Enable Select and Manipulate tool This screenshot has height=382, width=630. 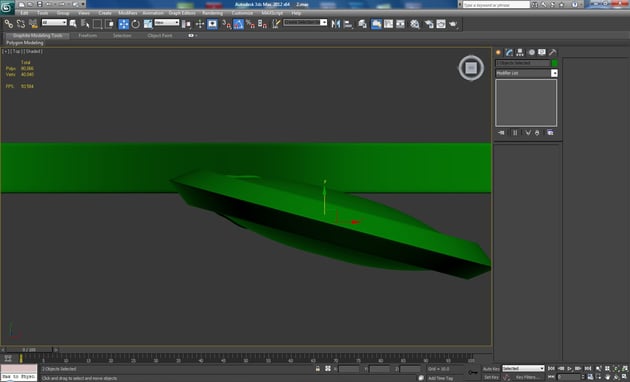(x=200, y=24)
